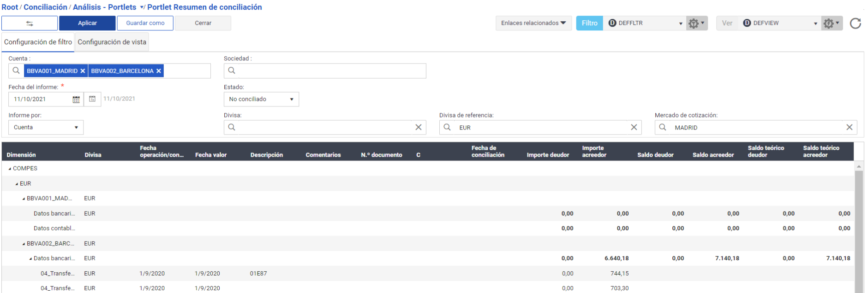Click the vertical scrollbar of the table

(x=858, y=230)
